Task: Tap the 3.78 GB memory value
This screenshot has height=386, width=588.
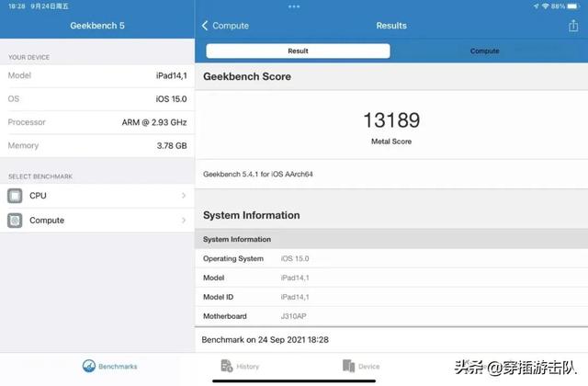Action: [x=172, y=145]
